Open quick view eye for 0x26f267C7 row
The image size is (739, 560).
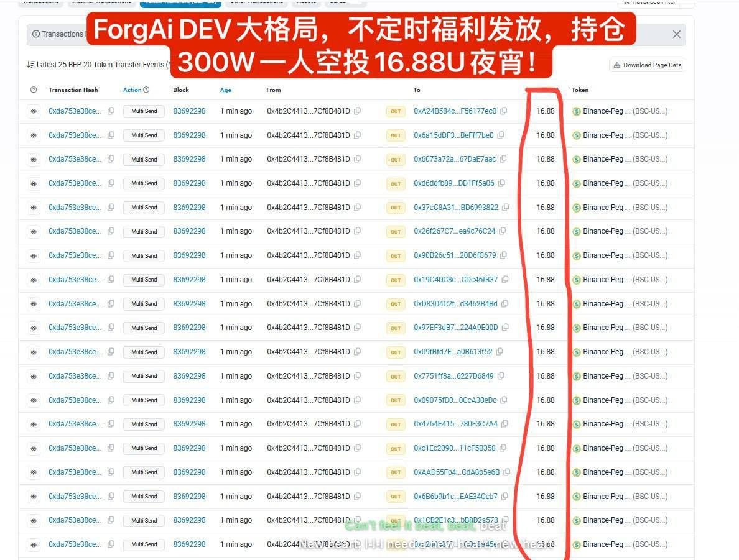[34, 232]
